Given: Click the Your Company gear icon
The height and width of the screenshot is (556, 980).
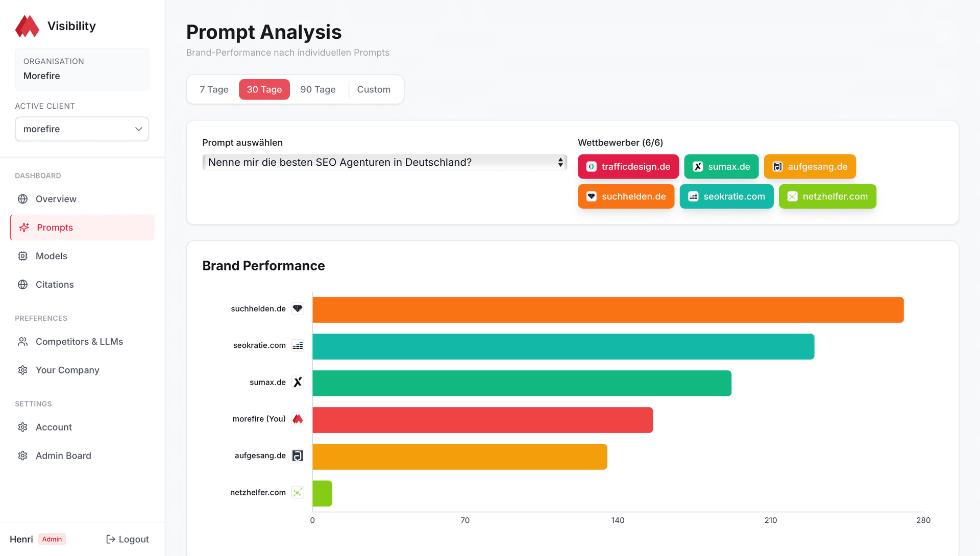Looking at the screenshot, I should click(x=23, y=370).
